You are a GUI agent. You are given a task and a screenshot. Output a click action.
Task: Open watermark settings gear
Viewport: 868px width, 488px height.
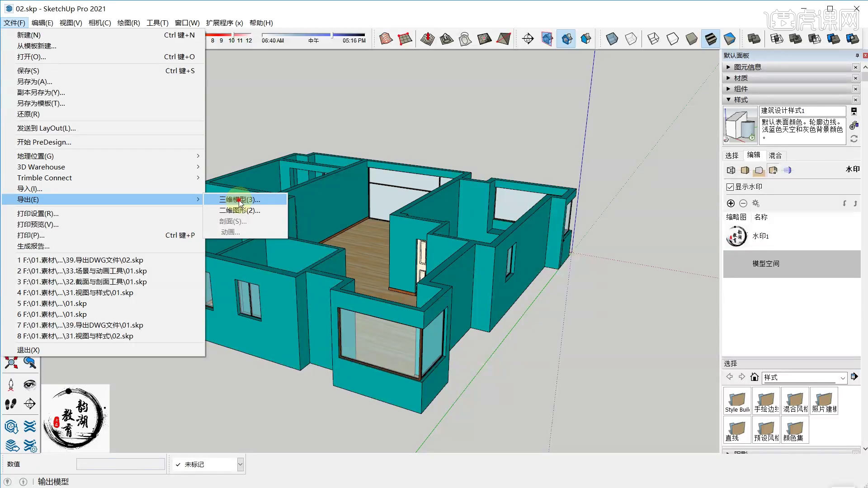coord(756,203)
